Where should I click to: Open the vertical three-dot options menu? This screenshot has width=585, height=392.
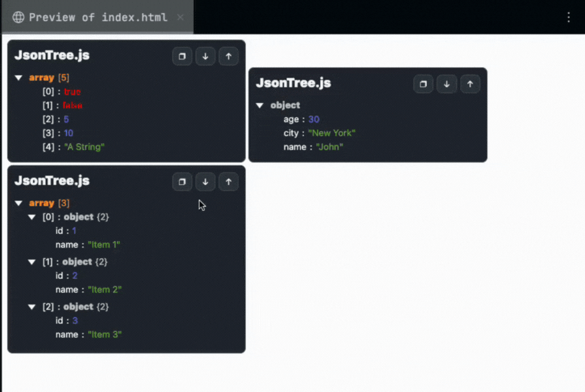pyautogui.click(x=569, y=17)
